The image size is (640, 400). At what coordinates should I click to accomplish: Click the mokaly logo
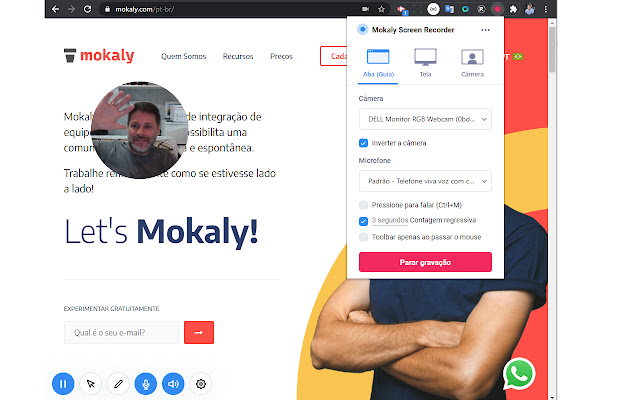(x=99, y=55)
